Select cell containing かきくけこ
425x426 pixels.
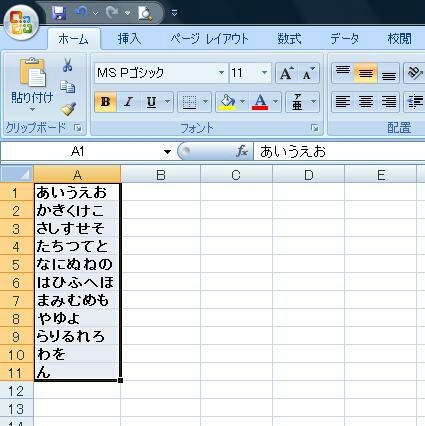coord(77,210)
